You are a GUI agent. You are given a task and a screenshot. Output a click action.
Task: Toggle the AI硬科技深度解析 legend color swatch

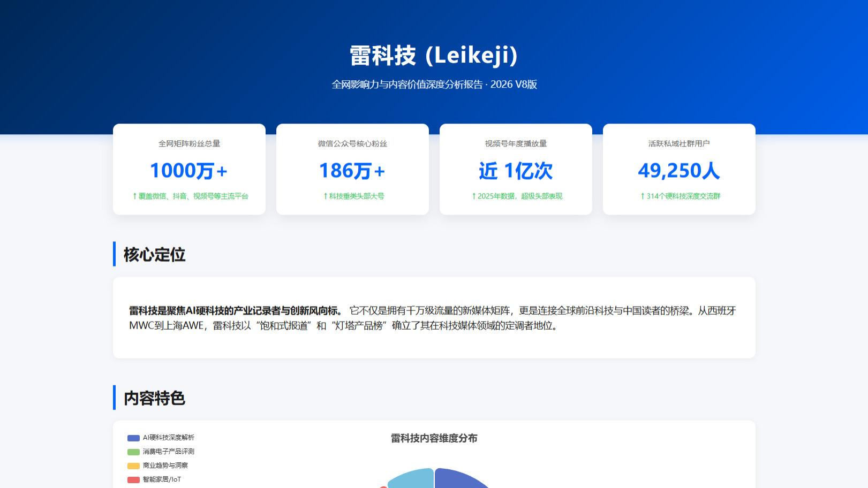[133, 438]
